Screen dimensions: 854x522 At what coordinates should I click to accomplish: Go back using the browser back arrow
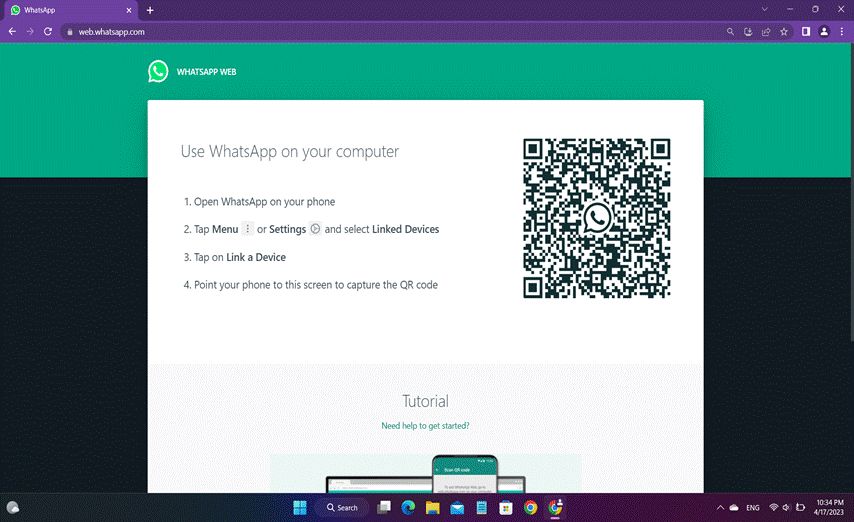[x=12, y=32]
